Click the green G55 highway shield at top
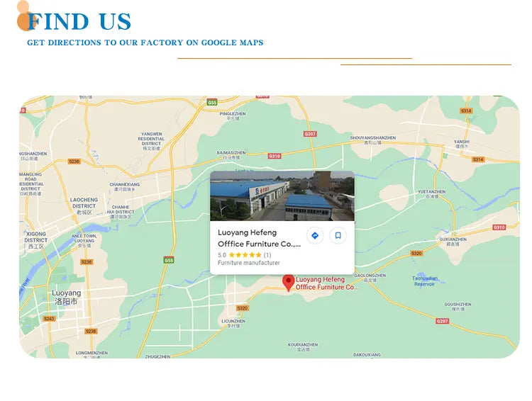Image resolution: width=532 pixels, height=401 pixels. click(212, 102)
